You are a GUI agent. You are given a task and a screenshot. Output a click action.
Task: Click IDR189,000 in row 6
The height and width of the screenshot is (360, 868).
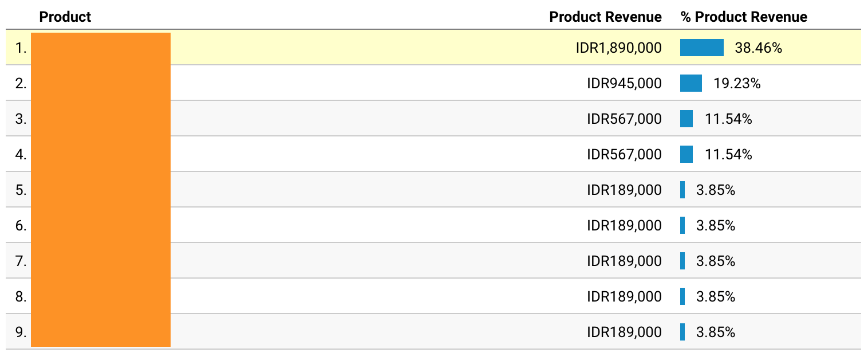coord(624,226)
